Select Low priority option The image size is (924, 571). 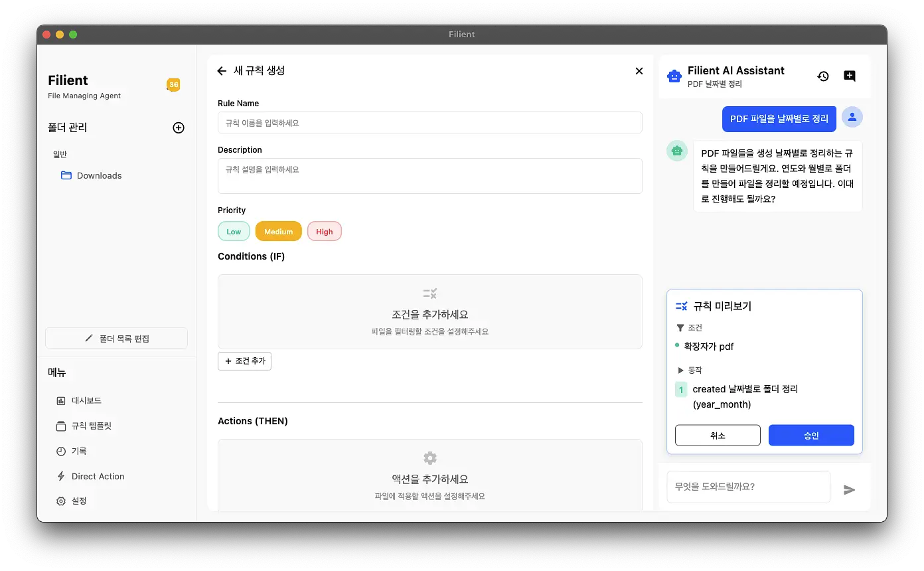(x=234, y=231)
